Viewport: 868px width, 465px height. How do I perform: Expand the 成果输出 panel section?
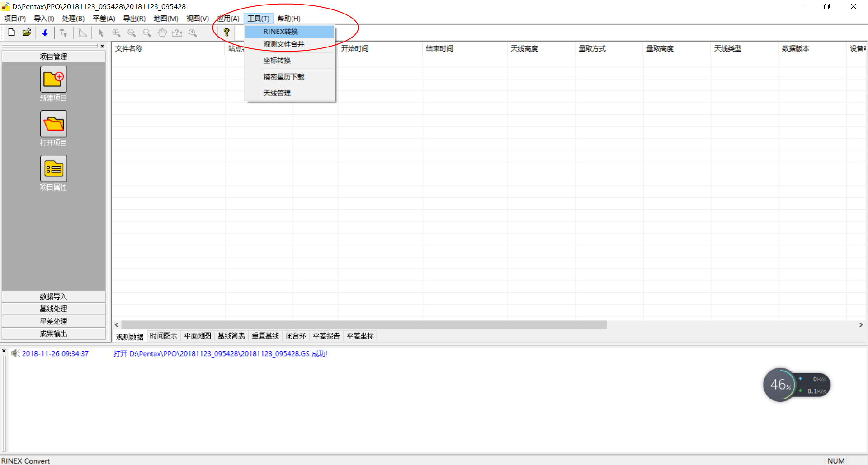(x=53, y=333)
